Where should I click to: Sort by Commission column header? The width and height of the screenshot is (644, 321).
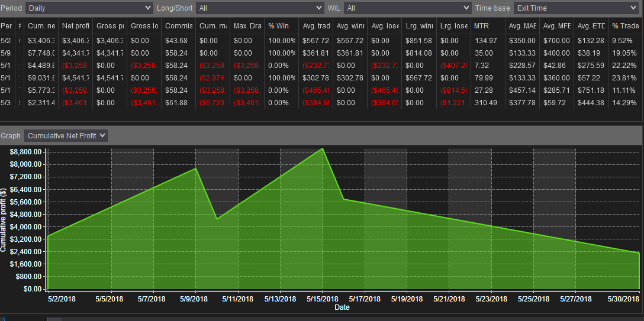[x=179, y=26]
